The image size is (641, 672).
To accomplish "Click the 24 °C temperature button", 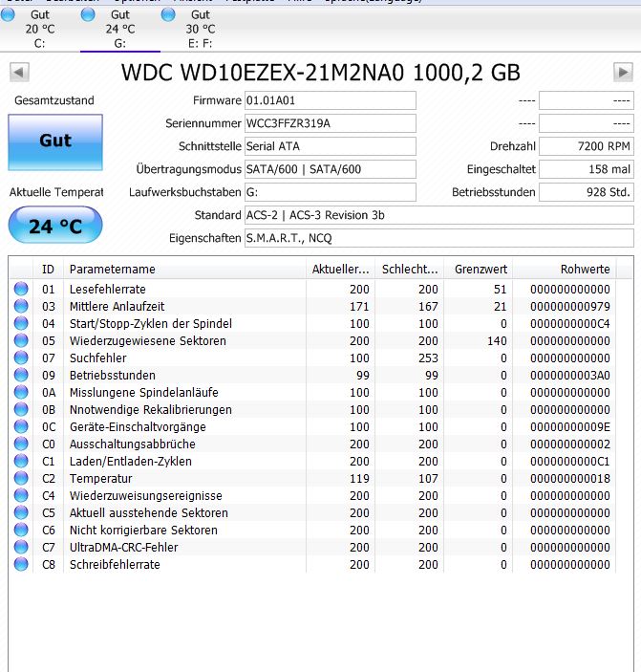I will [x=55, y=225].
